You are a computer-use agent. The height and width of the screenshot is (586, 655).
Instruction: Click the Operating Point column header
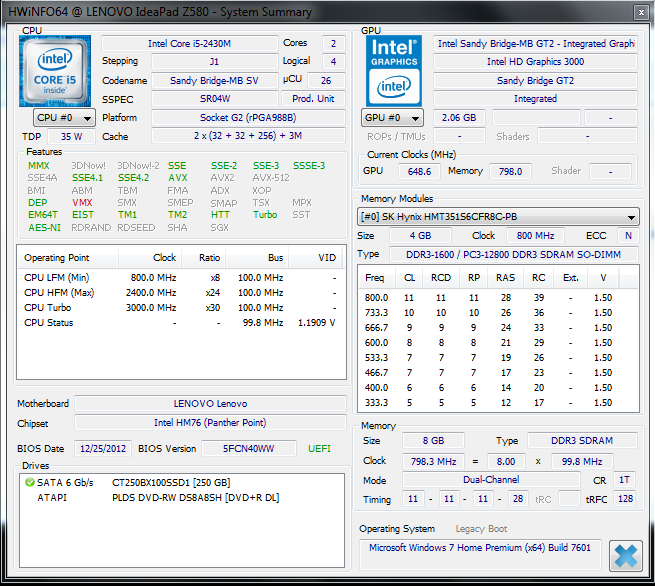68,258
